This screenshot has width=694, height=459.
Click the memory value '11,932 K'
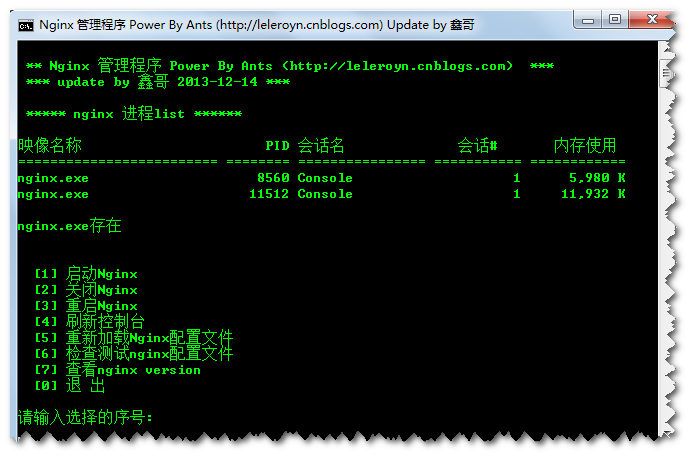pos(593,194)
